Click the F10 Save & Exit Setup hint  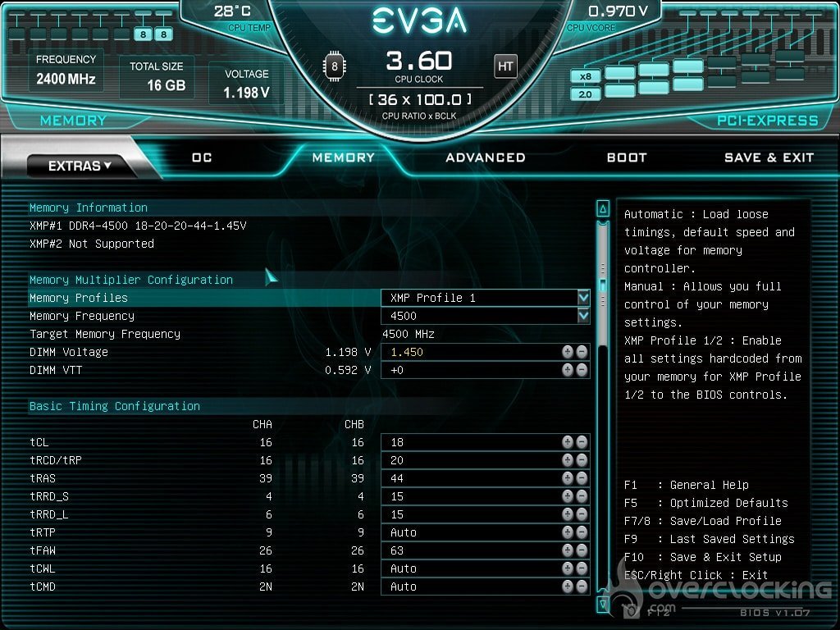click(x=703, y=557)
